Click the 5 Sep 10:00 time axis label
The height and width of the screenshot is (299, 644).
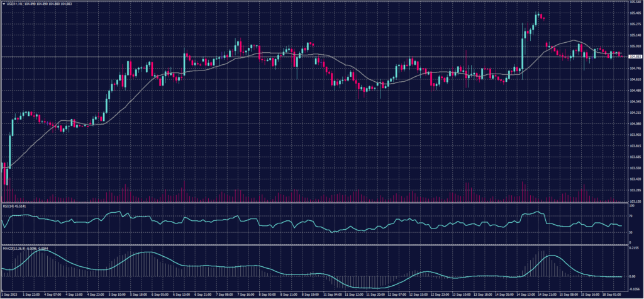coord(117,293)
